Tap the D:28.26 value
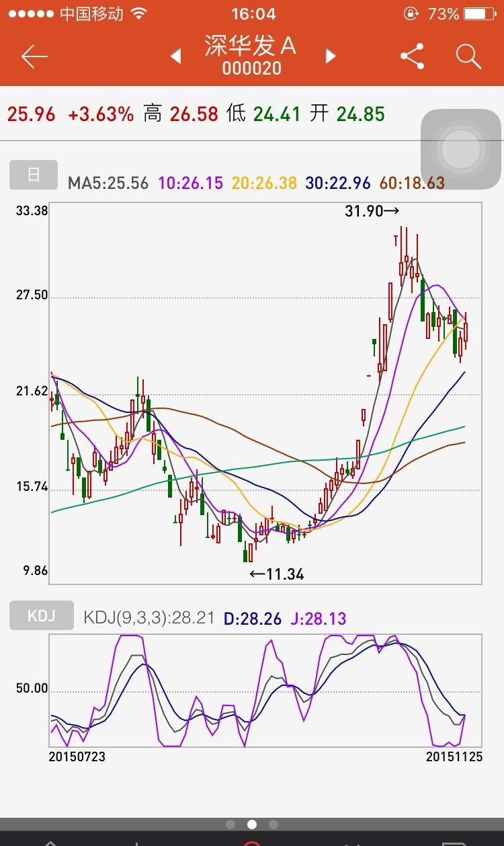 coord(253,619)
